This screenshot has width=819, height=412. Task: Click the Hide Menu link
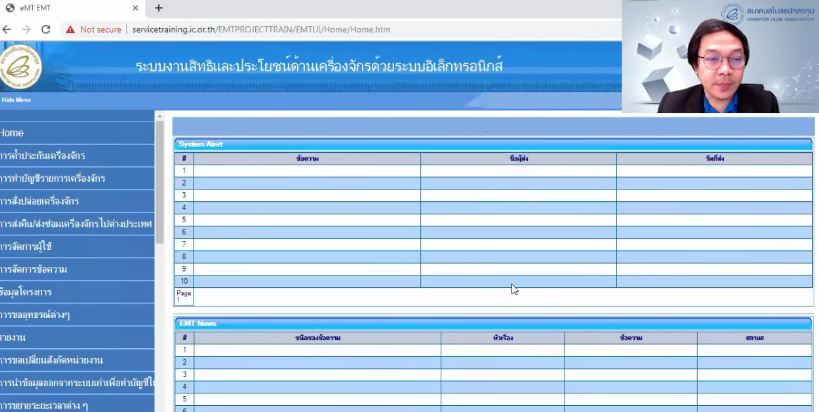(16, 100)
